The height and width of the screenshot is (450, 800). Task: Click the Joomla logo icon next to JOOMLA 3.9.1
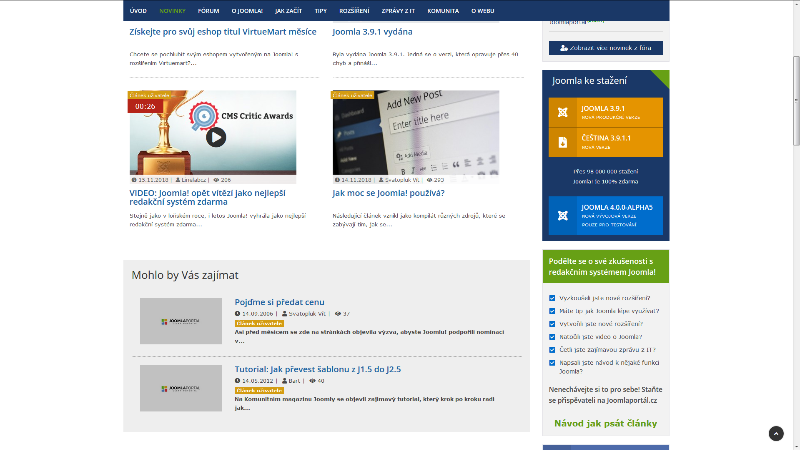[562, 112]
